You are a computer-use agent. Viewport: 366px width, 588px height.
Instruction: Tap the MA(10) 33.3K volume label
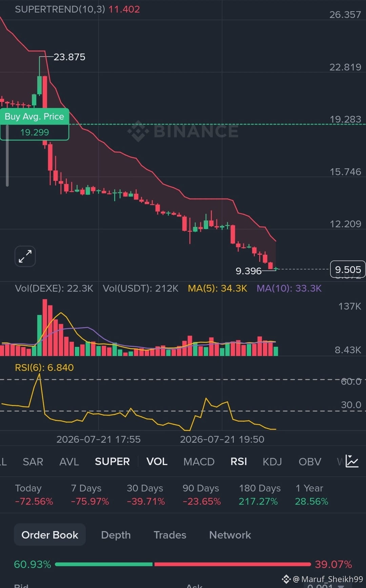[289, 288]
